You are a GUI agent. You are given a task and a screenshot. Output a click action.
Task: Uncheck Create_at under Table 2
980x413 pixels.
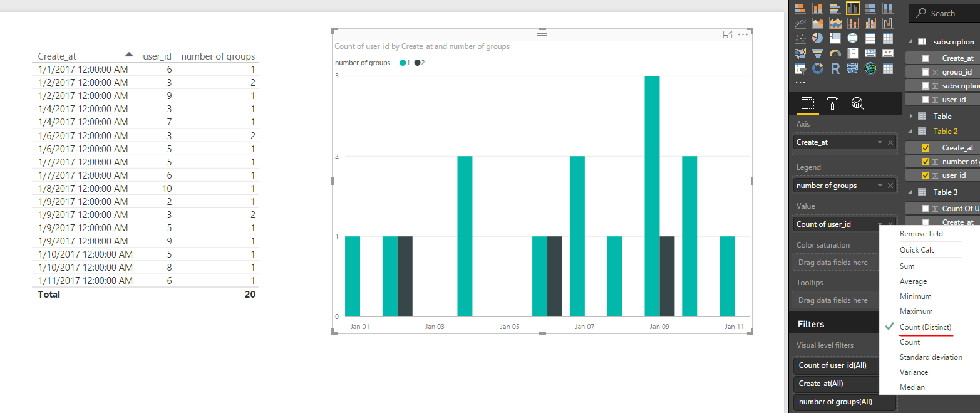926,148
